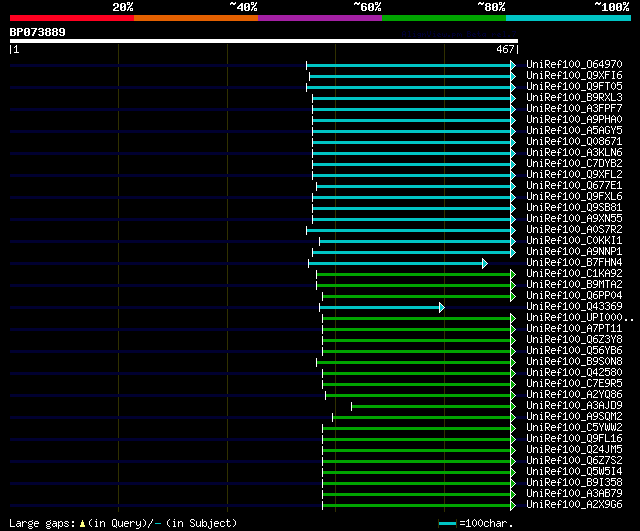Screen dimensions: 640x531
Task: Click the UniRef100_O64970 hit label
Action: click(x=574, y=64)
